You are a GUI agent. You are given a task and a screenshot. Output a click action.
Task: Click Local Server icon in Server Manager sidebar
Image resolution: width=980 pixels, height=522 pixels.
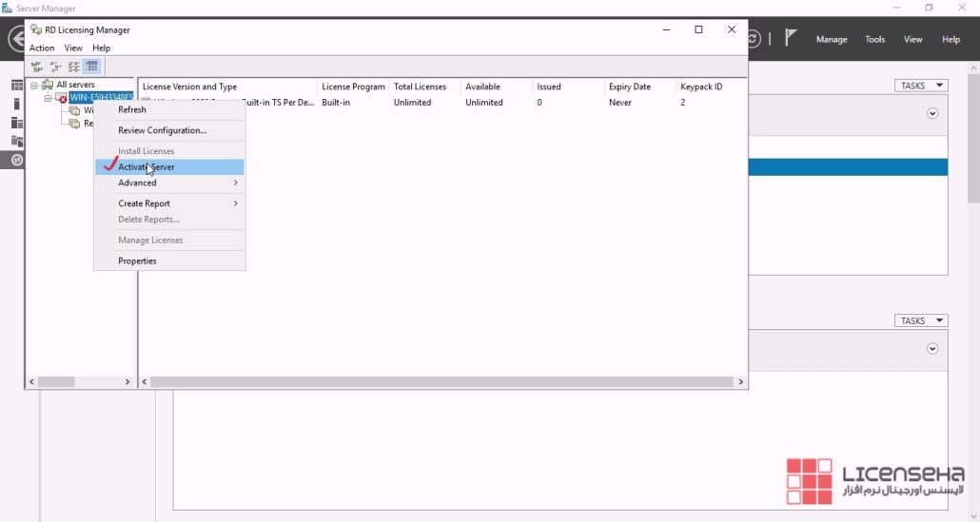pyautogui.click(x=16, y=104)
